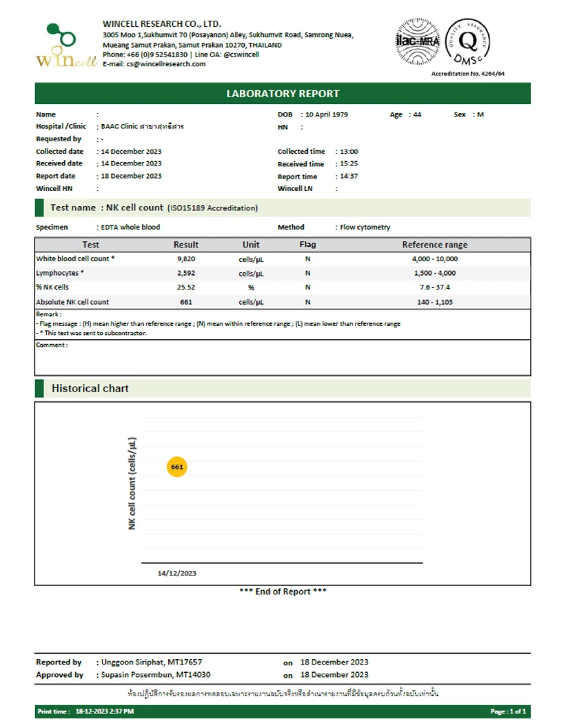
Task: Select the LABORATORY REPORT green header bar
Action: click(283, 94)
